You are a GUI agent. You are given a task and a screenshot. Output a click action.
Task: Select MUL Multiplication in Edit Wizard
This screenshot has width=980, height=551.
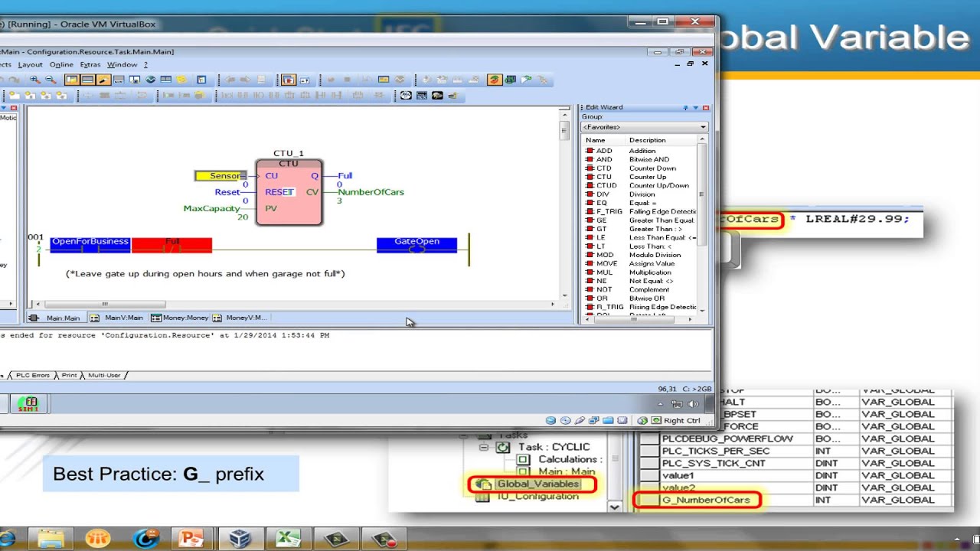pyautogui.click(x=642, y=272)
